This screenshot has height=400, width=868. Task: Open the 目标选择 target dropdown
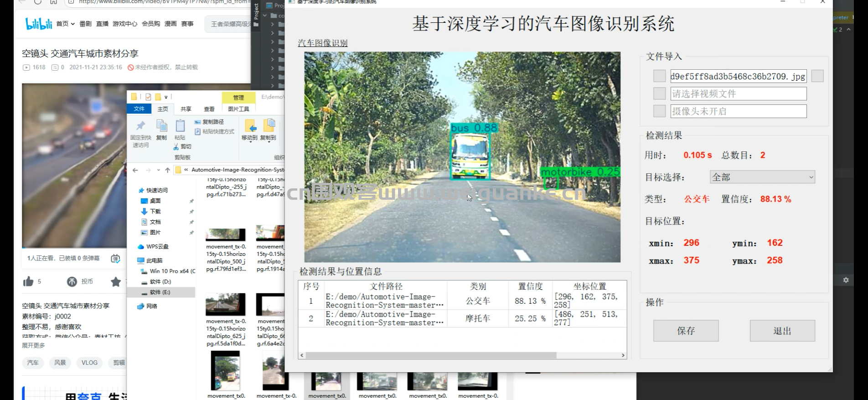click(x=762, y=177)
